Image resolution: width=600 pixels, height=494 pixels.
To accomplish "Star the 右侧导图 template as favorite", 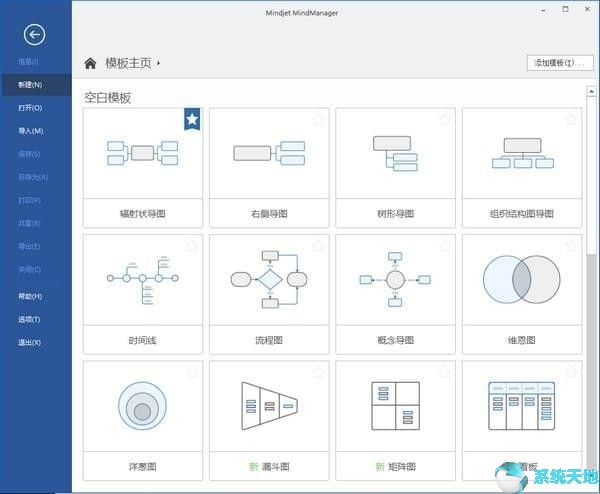I will click(318, 120).
